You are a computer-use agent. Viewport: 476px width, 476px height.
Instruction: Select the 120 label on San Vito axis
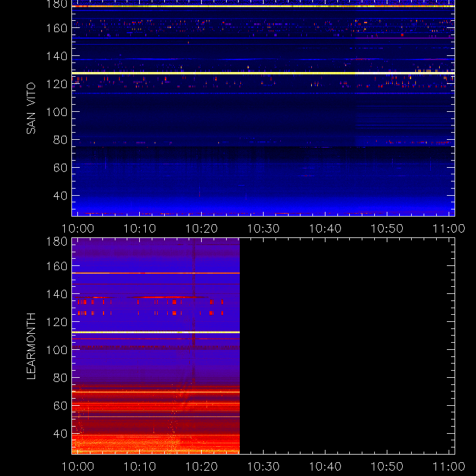pos(57,84)
